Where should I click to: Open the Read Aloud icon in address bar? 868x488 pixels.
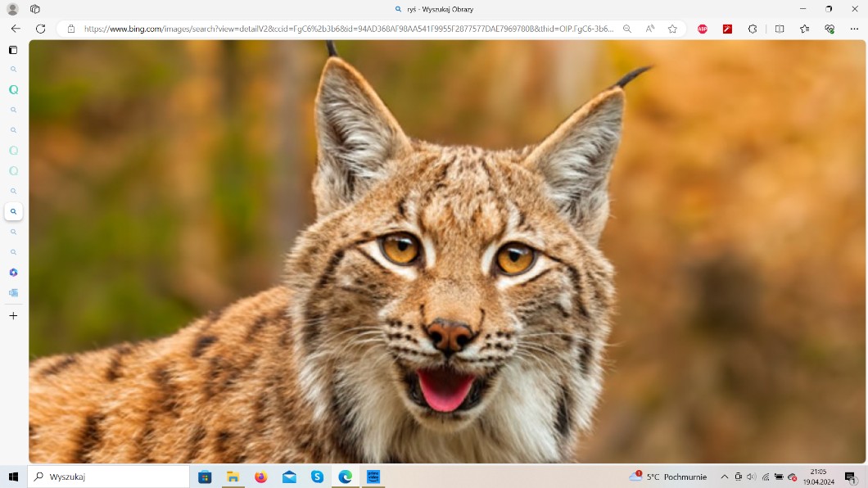click(649, 29)
